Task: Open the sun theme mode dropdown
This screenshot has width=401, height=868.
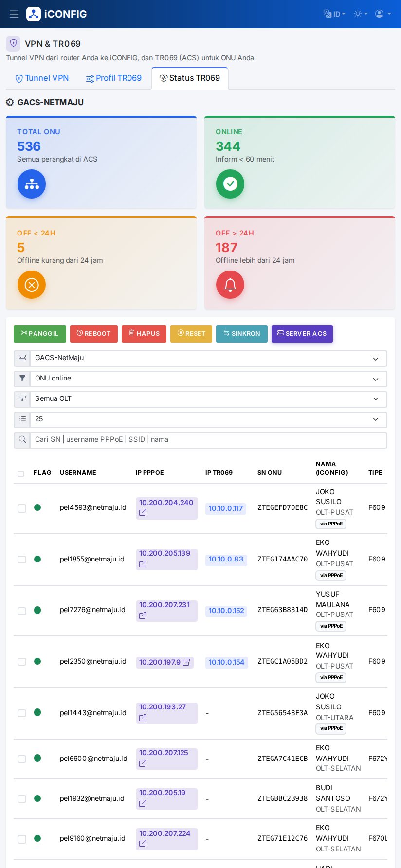Action: tap(361, 14)
